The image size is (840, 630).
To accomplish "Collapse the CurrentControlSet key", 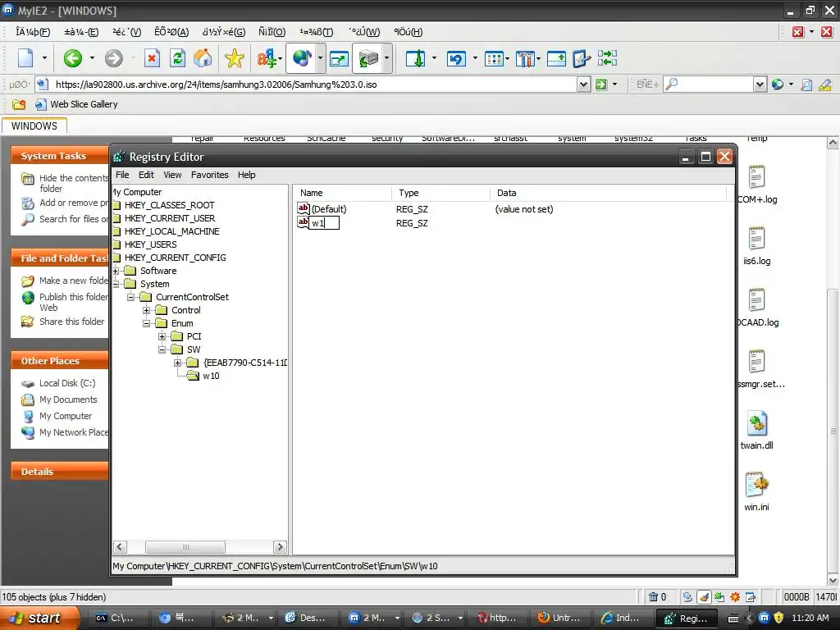I will point(130,297).
